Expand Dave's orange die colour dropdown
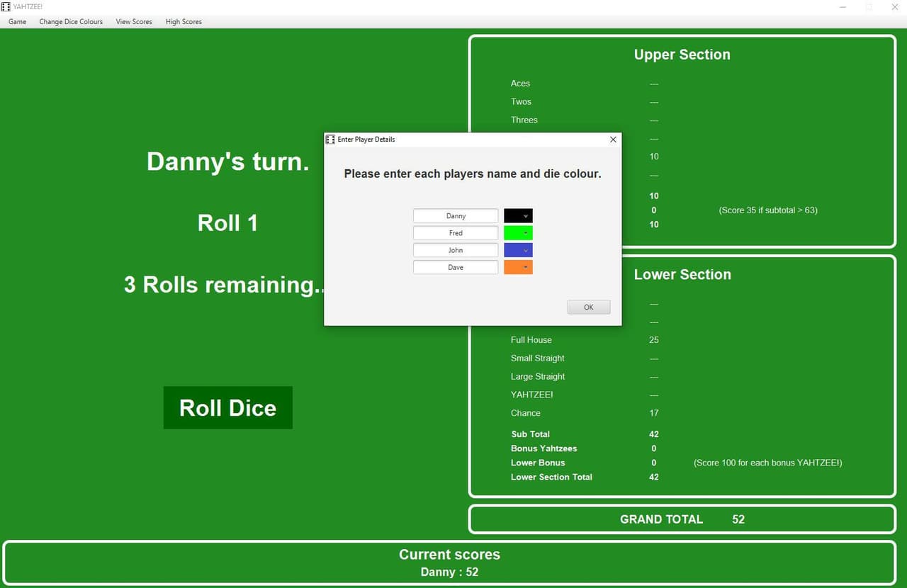This screenshot has width=907, height=588. 519,267
